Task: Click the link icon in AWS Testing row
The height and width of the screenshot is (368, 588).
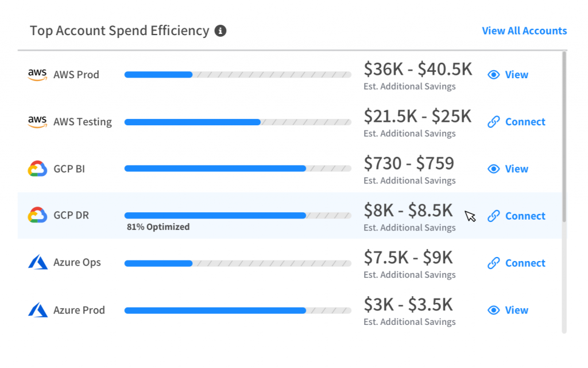Action: (x=493, y=122)
